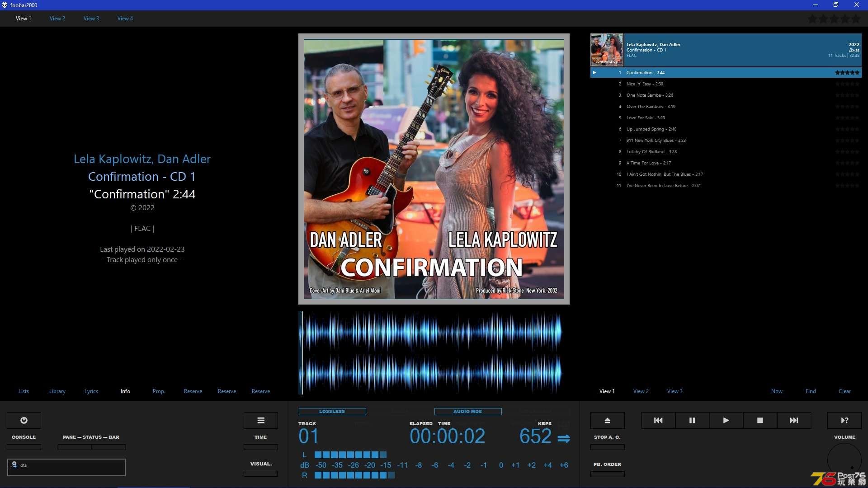Image resolution: width=868 pixels, height=488 pixels.
Task: Click the 652 kbps bitrate readout
Action: pyautogui.click(x=535, y=436)
